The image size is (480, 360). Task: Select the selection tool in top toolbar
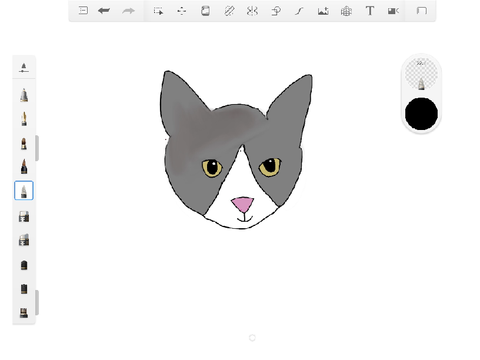click(x=158, y=11)
